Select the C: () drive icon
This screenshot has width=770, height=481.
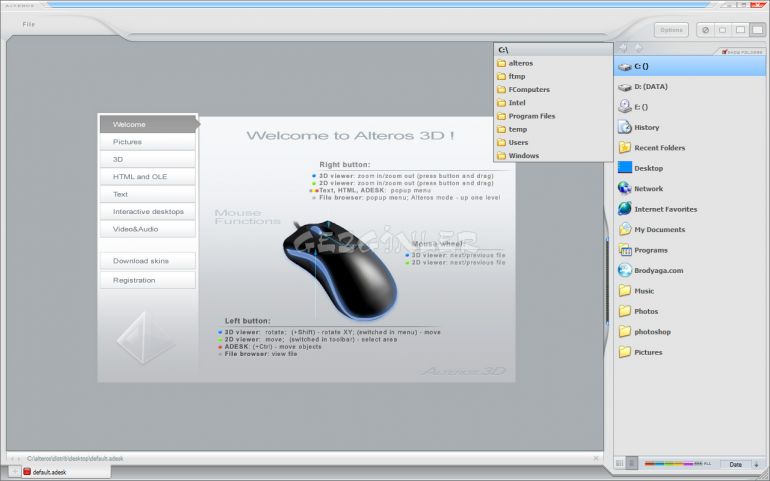[x=625, y=66]
